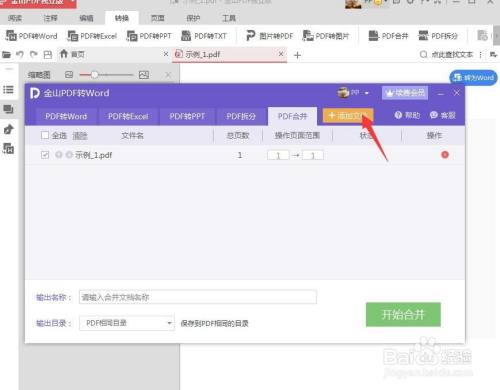
Task: Click the 总页数 column header
Action: (238, 135)
